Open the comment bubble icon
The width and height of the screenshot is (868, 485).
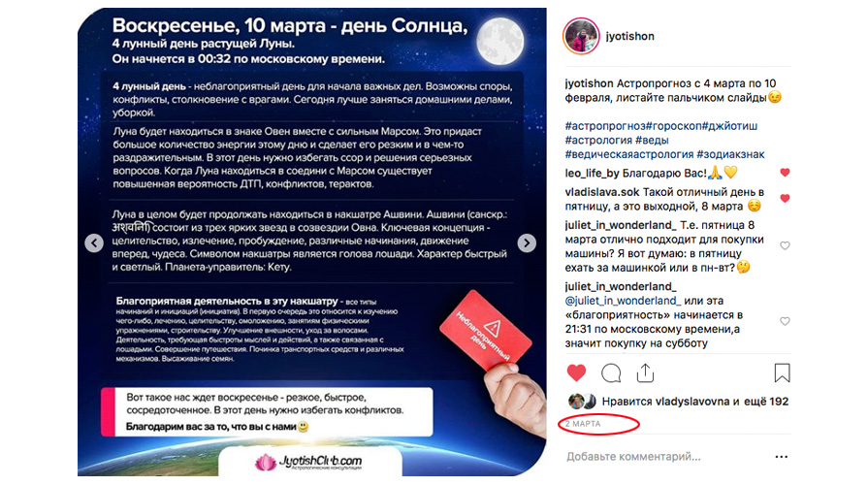click(x=611, y=373)
